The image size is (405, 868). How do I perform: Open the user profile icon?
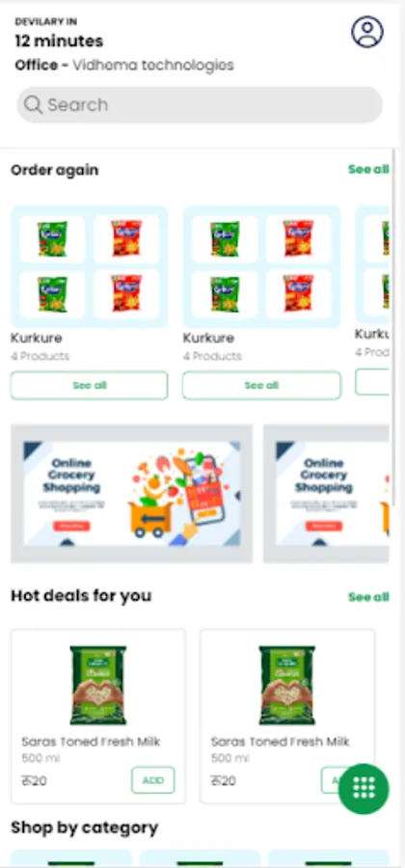(366, 32)
